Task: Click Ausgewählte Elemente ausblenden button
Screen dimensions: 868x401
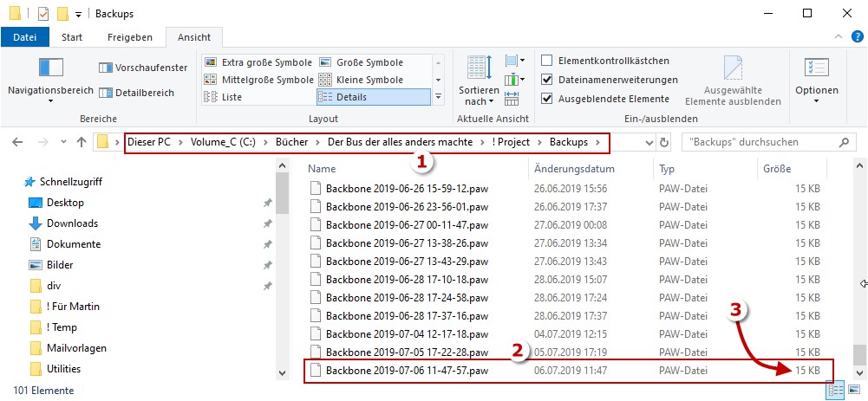Action: [733, 81]
